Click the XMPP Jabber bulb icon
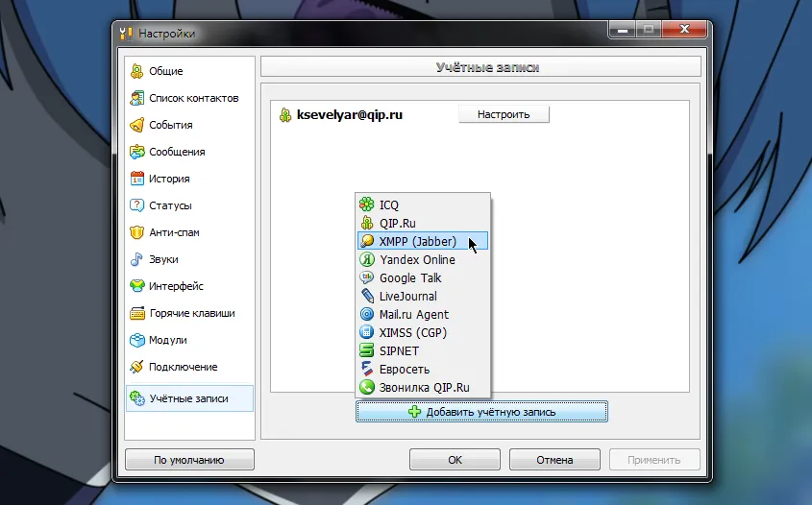 [x=367, y=241]
